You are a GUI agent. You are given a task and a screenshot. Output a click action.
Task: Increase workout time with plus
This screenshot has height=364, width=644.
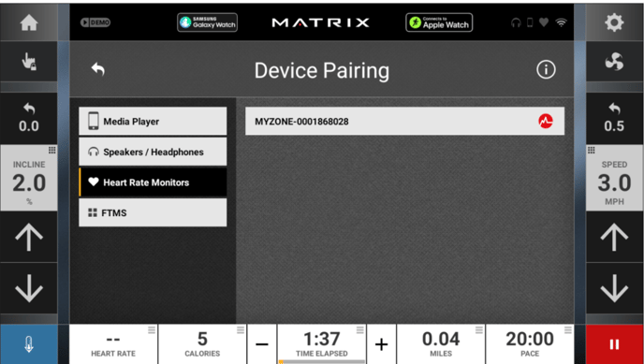(x=382, y=344)
